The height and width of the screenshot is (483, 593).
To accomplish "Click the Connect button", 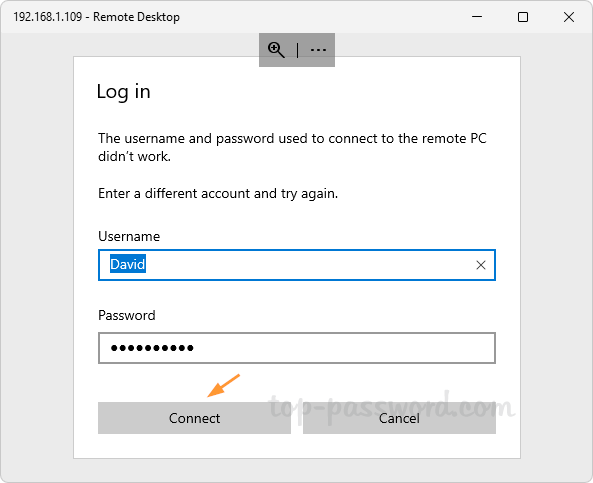I will coord(194,418).
